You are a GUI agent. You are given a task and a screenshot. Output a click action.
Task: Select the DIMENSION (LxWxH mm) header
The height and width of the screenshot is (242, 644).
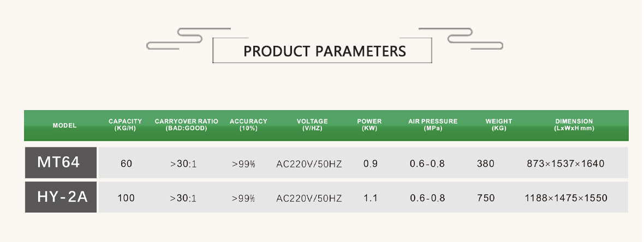coord(574,125)
